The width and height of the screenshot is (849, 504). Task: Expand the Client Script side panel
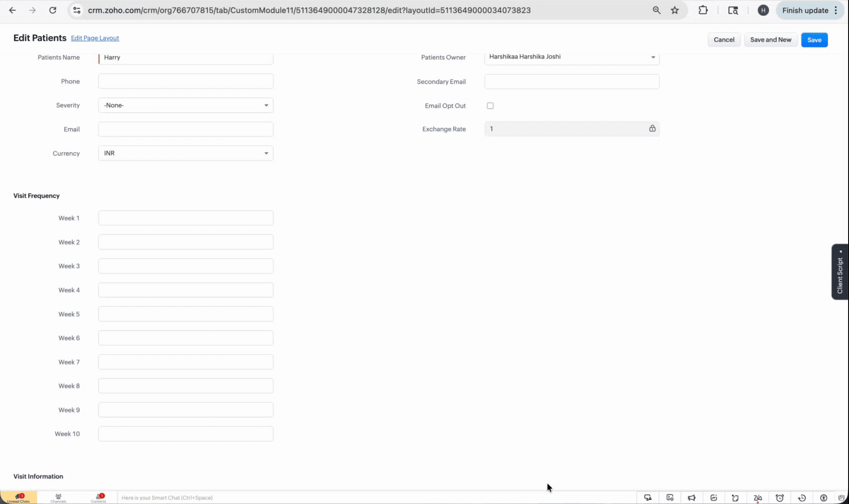pyautogui.click(x=840, y=272)
